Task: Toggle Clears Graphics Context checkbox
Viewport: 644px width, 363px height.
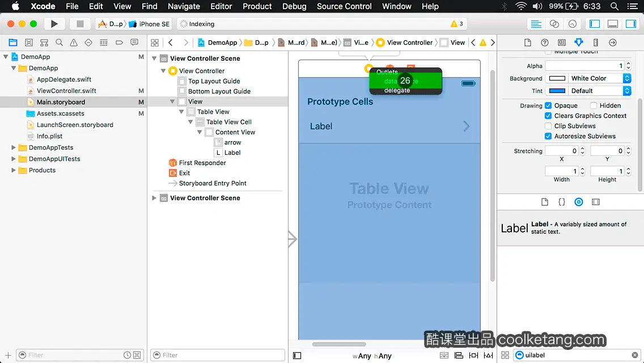Action: pos(548,116)
